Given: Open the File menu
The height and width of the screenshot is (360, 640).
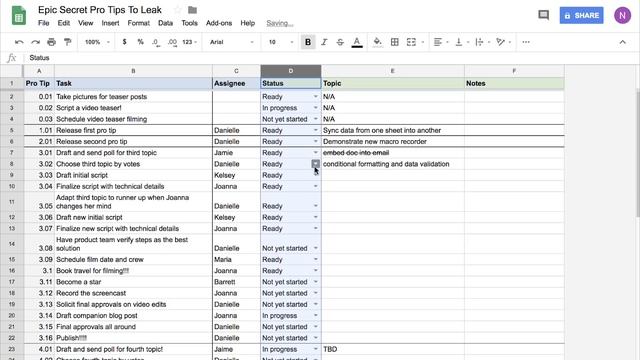Looking at the screenshot, I should point(44,23).
